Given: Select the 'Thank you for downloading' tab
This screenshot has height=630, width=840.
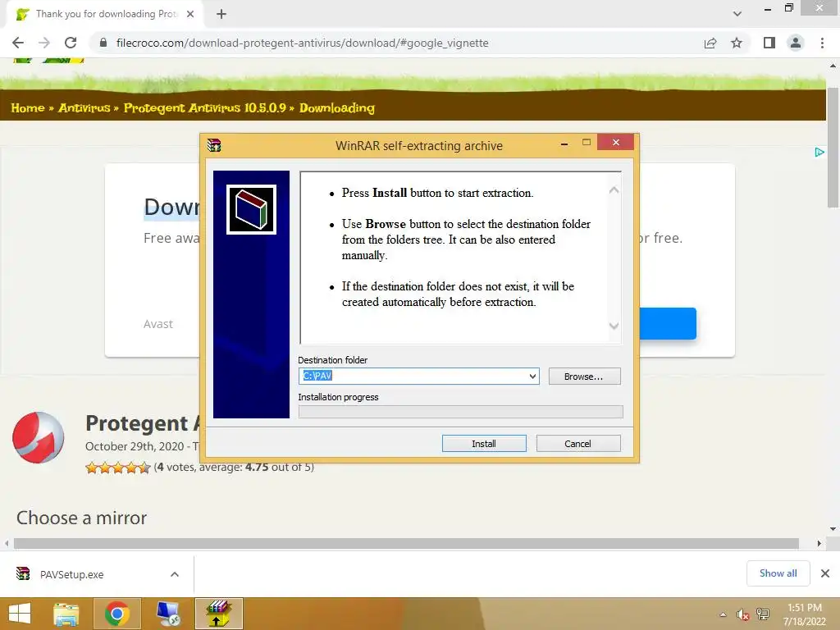Looking at the screenshot, I should tap(106, 14).
